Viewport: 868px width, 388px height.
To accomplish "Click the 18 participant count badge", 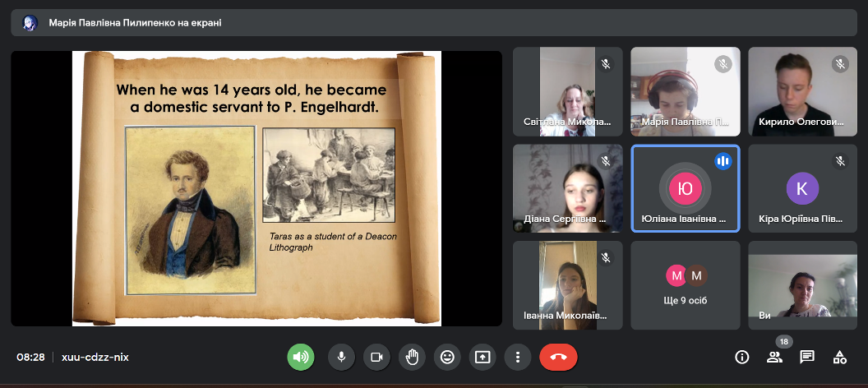I will [784, 341].
